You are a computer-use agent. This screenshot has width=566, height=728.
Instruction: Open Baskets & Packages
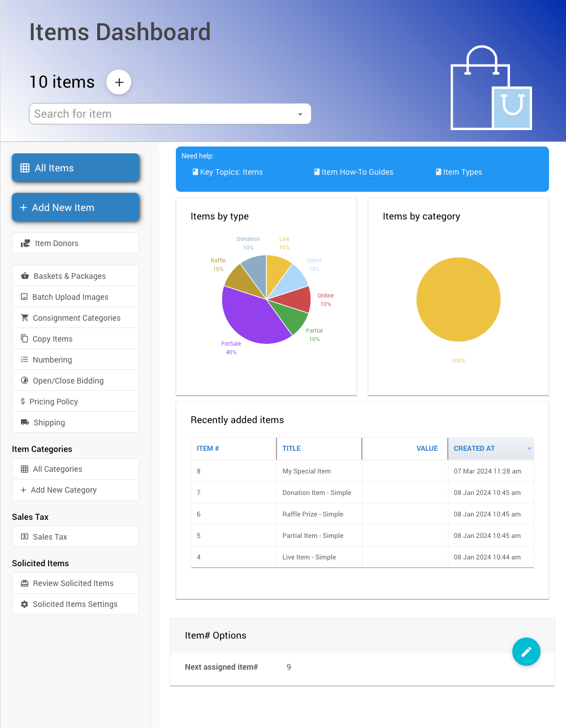click(x=75, y=276)
